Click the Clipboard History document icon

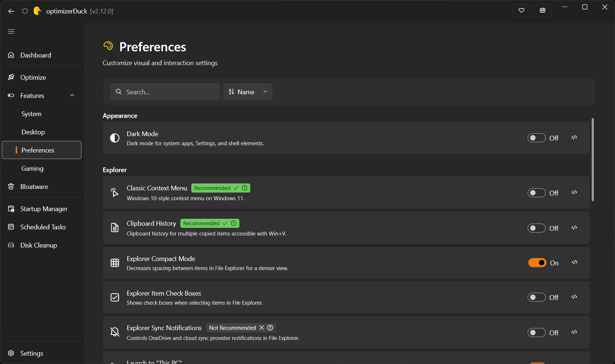click(x=115, y=227)
